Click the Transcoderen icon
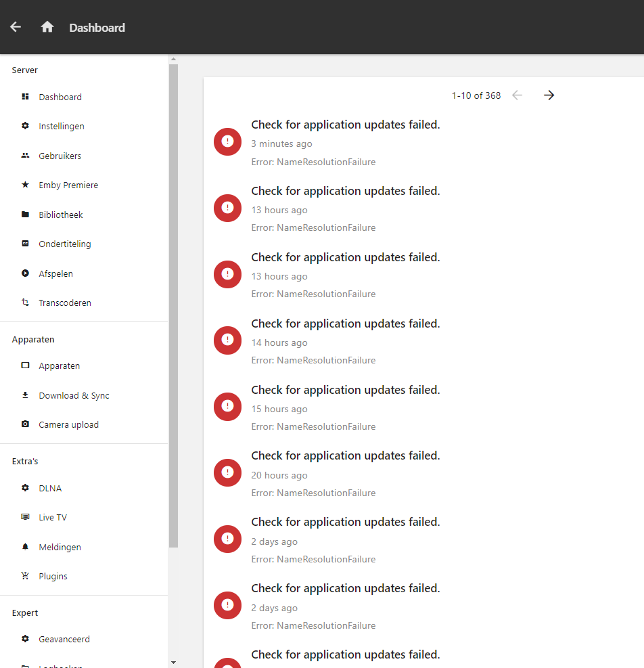This screenshot has height=668, width=644. pos(25,303)
